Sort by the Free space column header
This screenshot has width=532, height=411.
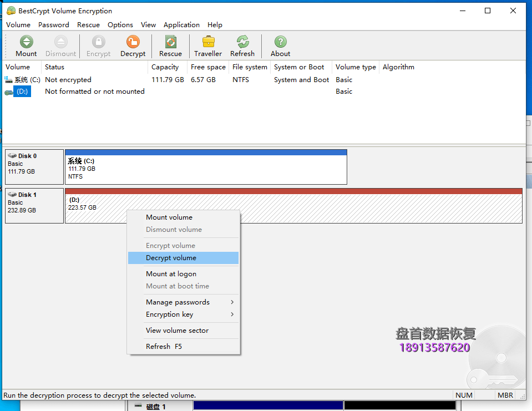click(x=208, y=67)
